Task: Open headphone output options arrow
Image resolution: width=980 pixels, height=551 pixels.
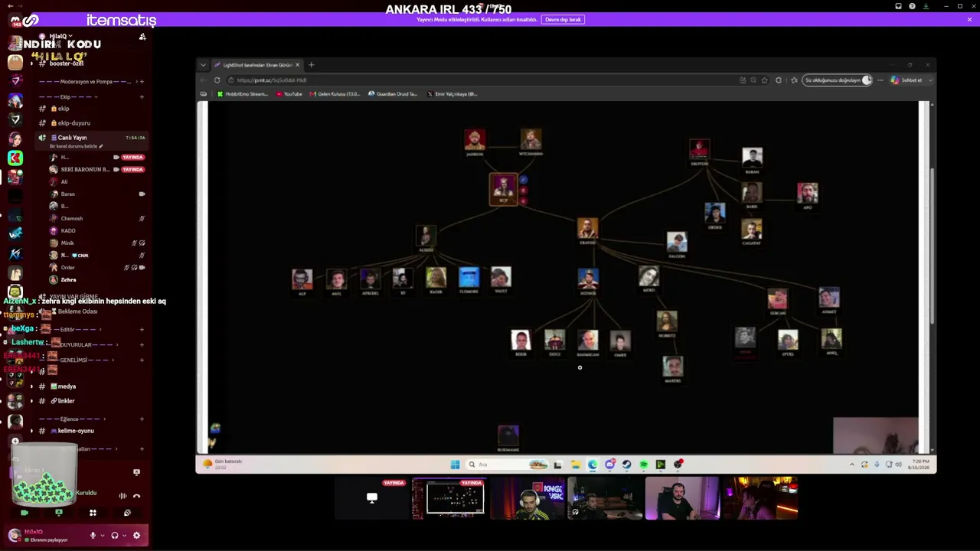Action: [124, 536]
